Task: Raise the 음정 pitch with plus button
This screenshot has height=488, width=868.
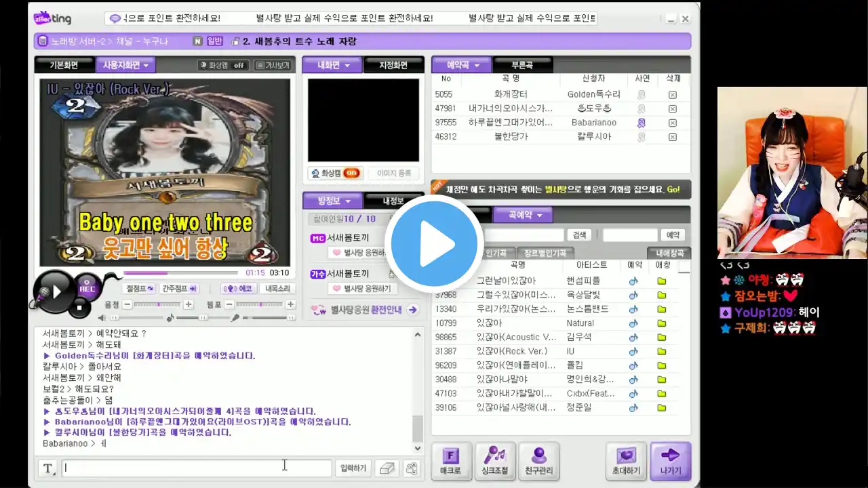Action: coord(189,305)
